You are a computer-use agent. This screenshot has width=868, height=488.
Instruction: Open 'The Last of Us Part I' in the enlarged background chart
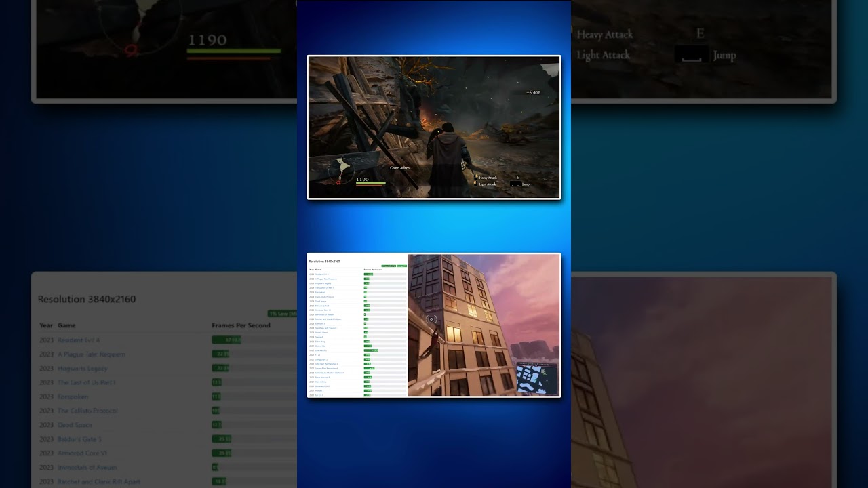point(87,382)
